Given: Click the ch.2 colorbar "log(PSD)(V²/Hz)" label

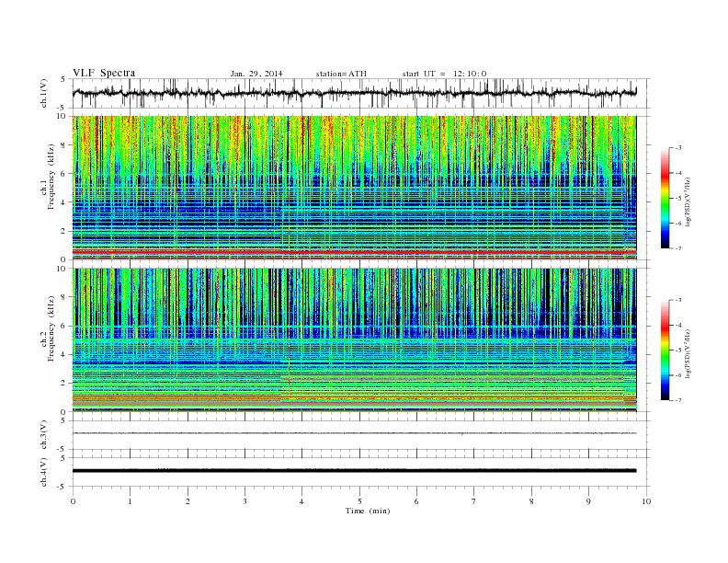Looking at the screenshot, I should tap(688, 353).
